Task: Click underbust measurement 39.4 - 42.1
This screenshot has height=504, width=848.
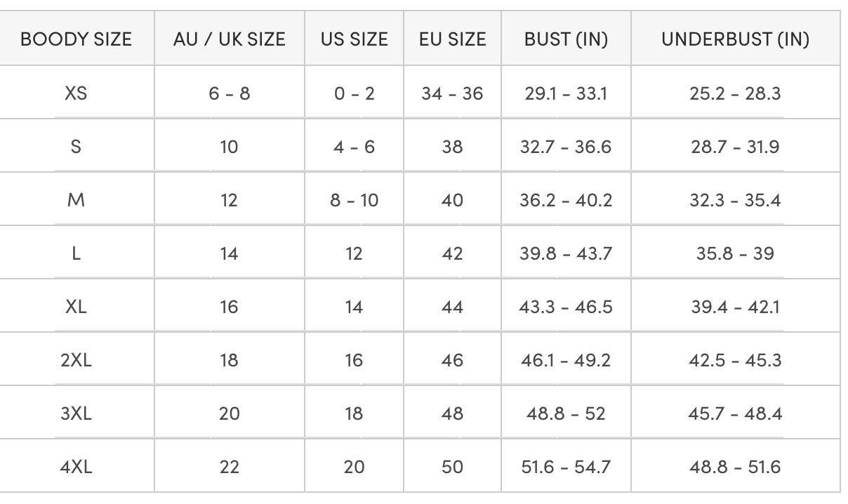Action: [x=735, y=307]
